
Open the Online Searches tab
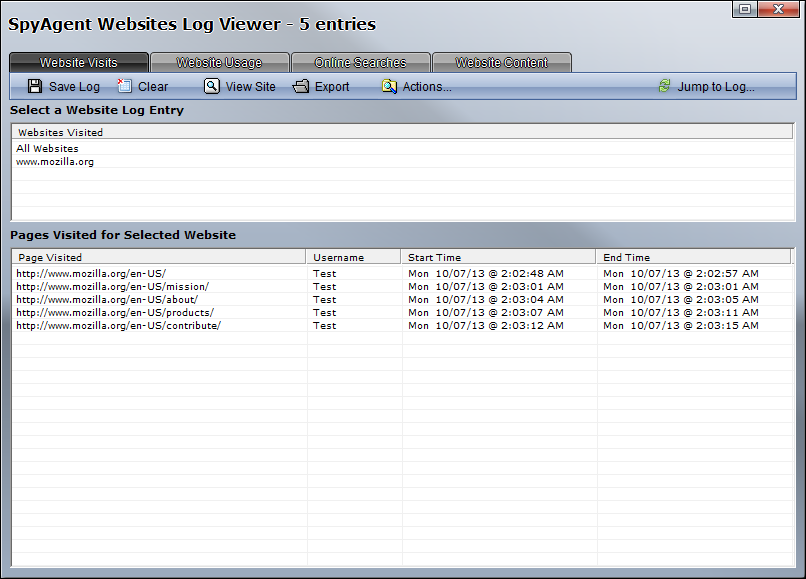360,63
